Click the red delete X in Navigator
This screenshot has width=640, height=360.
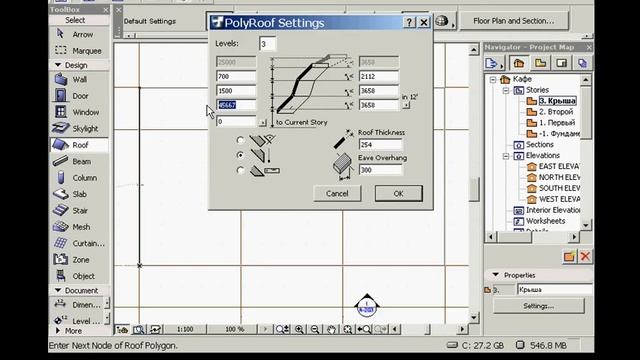[x=585, y=256]
